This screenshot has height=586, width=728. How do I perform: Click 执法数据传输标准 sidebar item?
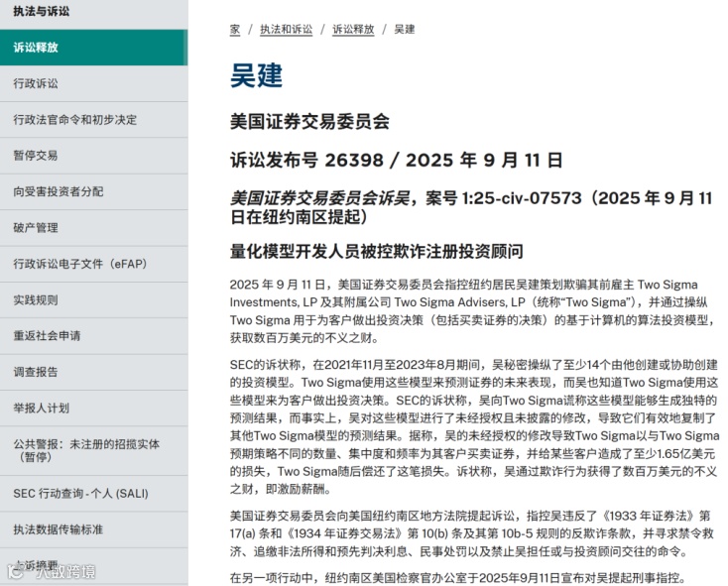tap(94, 529)
